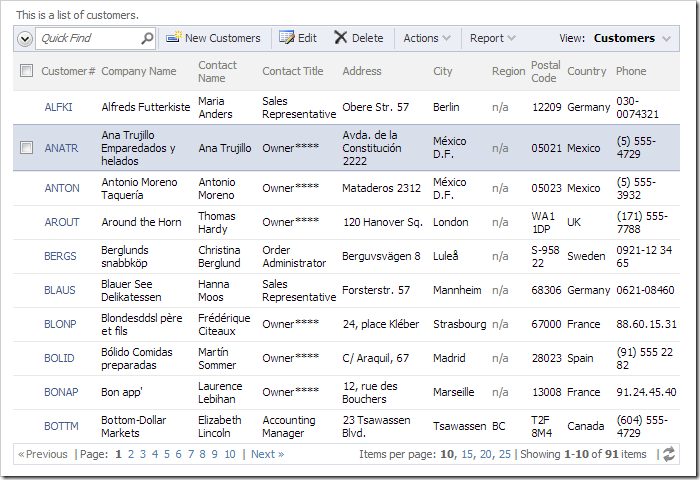
Task: Jump to page 5 in the pager
Action: (x=167, y=454)
